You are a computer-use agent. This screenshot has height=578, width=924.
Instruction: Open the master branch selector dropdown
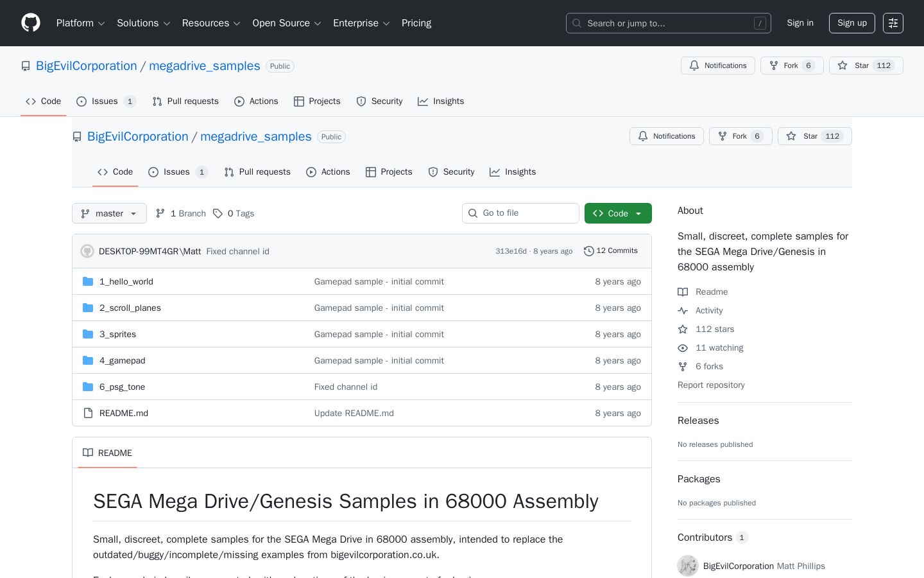(109, 213)
